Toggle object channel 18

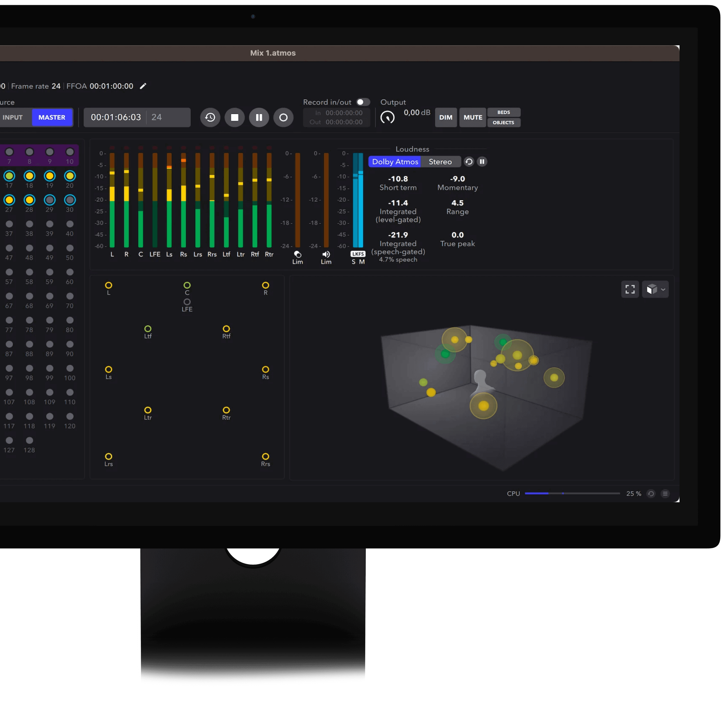tap(29, 176)
